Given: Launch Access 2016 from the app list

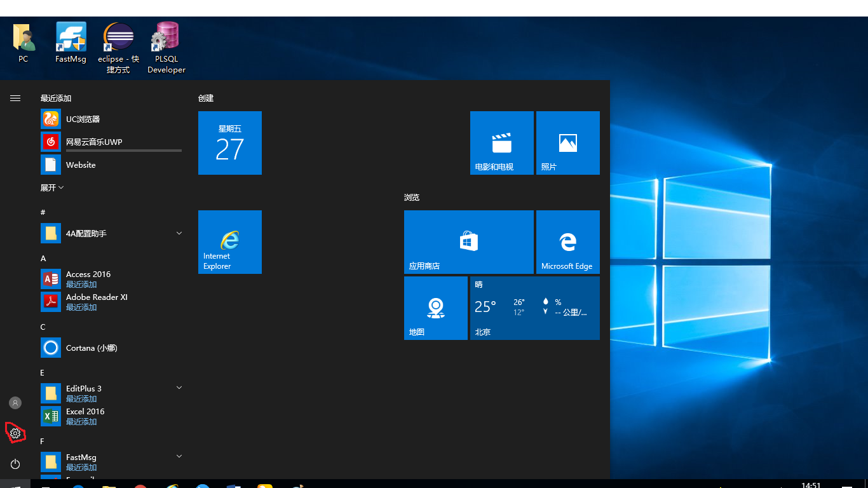Looking at the screenshot, I should tap(112, 279).
